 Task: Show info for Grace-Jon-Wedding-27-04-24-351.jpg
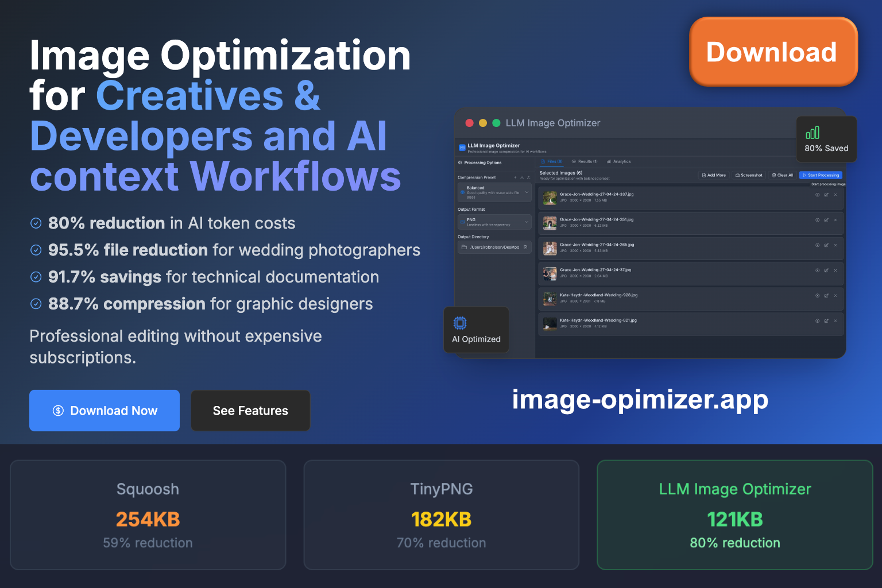click(x=818, y=220)
